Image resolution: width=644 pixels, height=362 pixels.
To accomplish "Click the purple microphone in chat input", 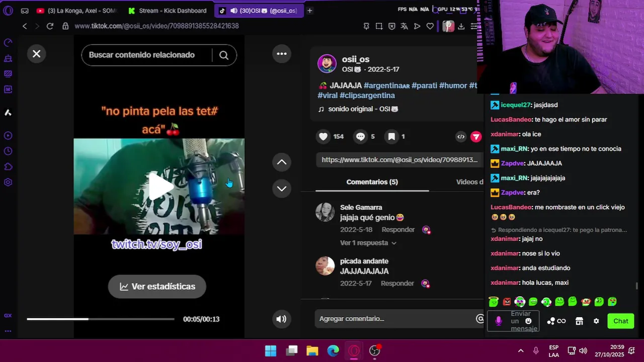I will coord(499,321).
